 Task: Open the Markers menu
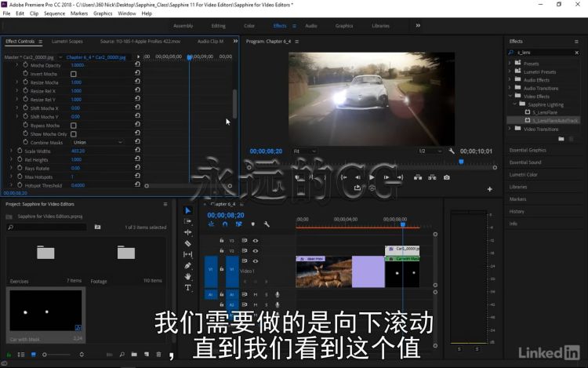pos(78,13)
